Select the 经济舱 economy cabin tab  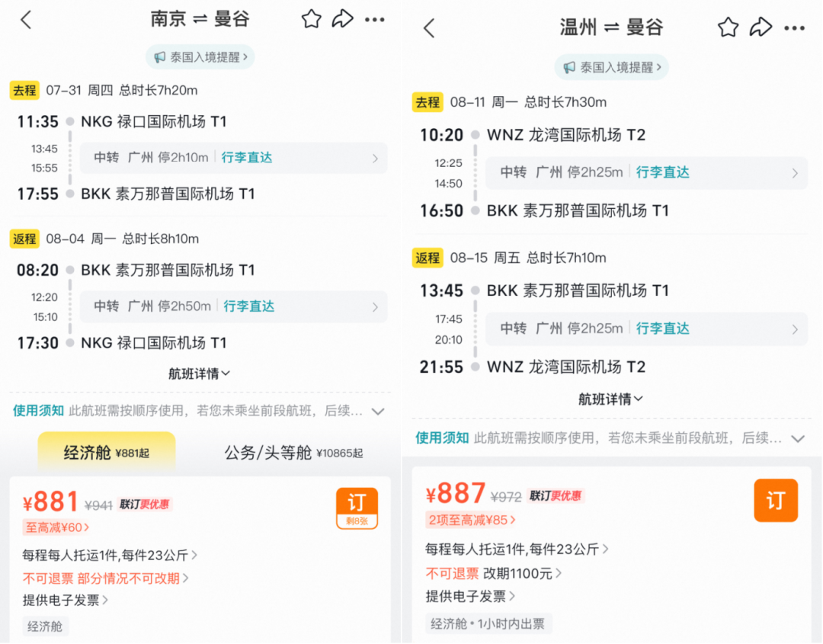[106, 450]
